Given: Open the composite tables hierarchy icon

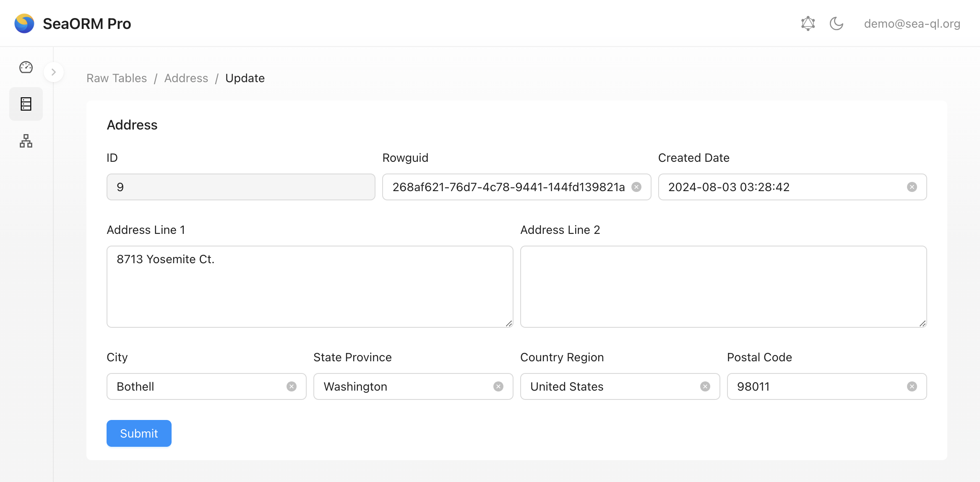Looking at the screenshot, I should pos(26,141).
